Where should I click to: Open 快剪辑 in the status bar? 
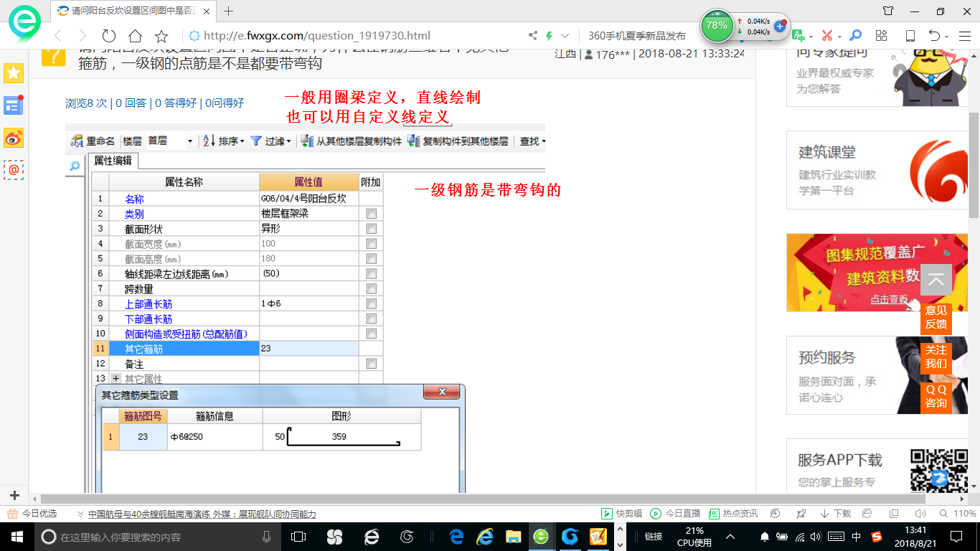point(623,514)
